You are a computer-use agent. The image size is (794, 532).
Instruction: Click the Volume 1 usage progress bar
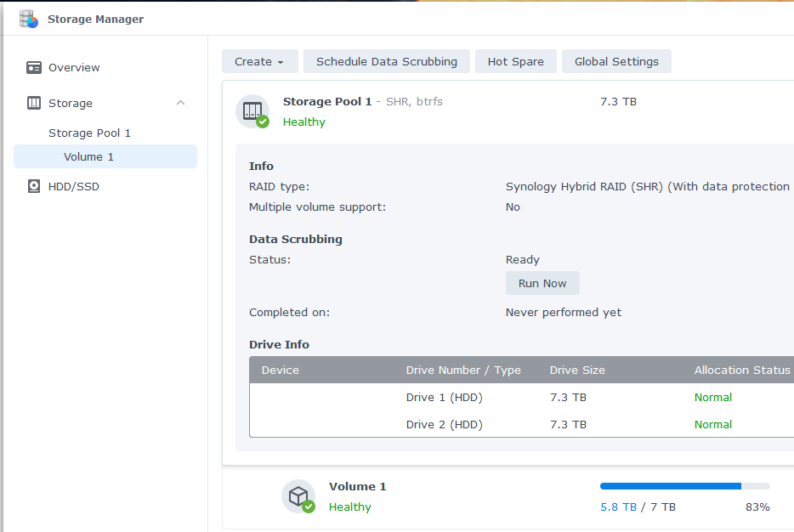(684, 486)
